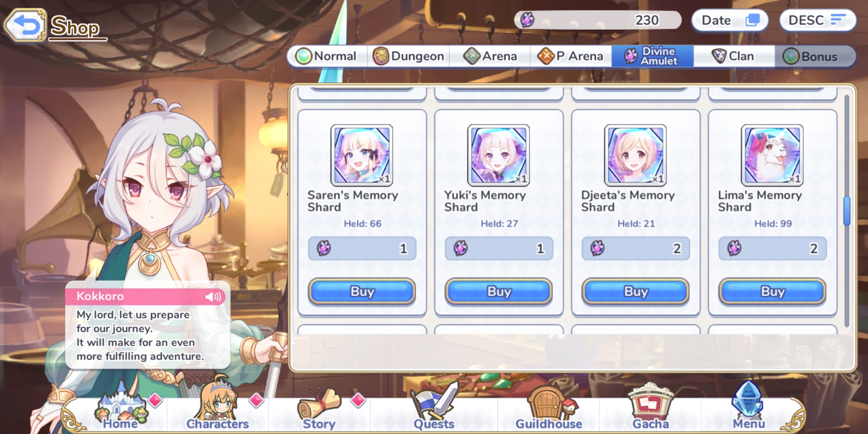Screen dimensions: 868x434
Task: Open the Gacha icon
Action: click(x=651, y=407)
